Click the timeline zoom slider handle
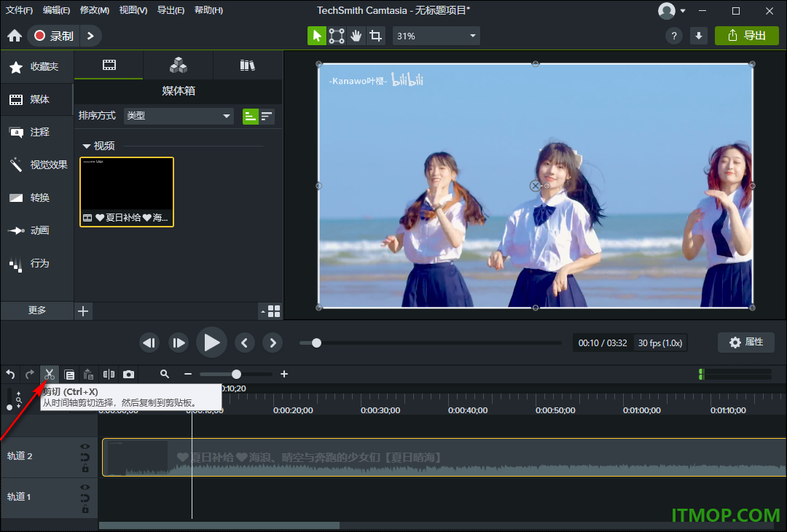 click(x=236, y=374)
